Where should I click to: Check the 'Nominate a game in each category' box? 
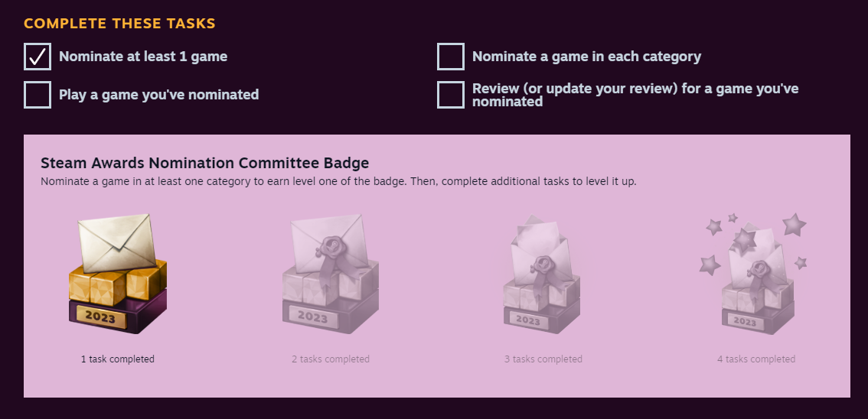451,57
